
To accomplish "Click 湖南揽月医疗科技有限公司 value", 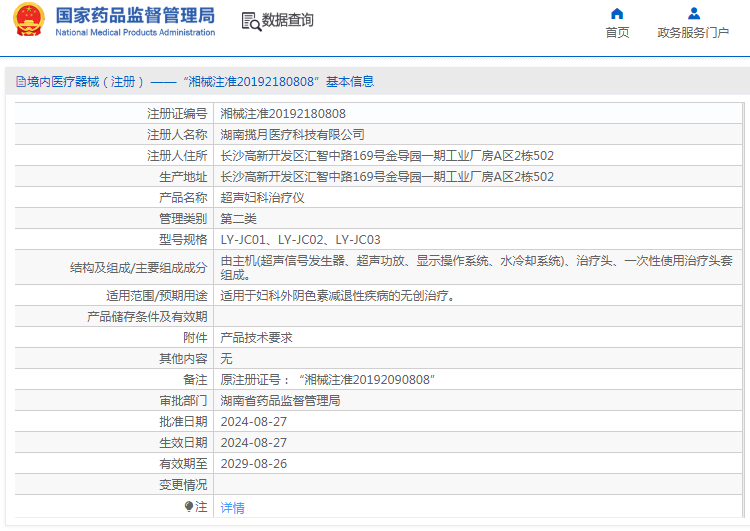I will tap(292, 135).
